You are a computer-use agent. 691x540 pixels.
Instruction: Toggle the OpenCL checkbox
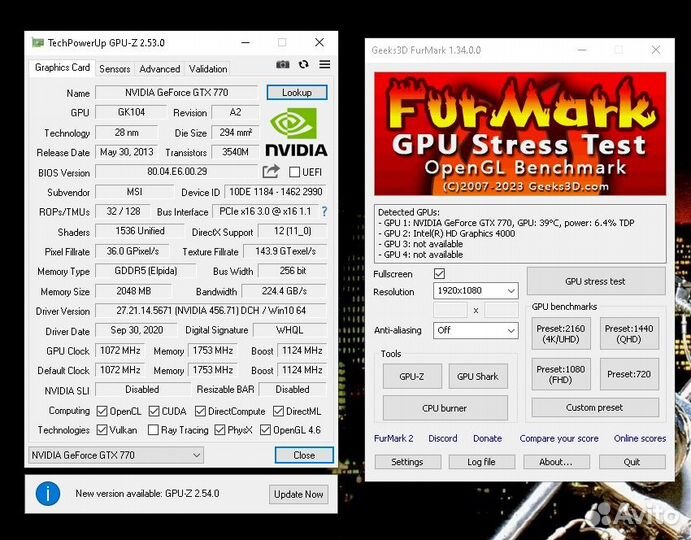click(x=102, y=411)
